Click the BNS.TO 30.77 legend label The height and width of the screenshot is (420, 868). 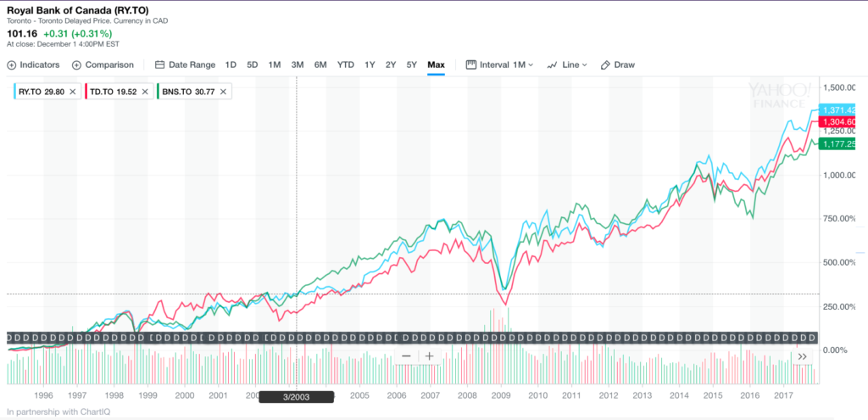189,92
